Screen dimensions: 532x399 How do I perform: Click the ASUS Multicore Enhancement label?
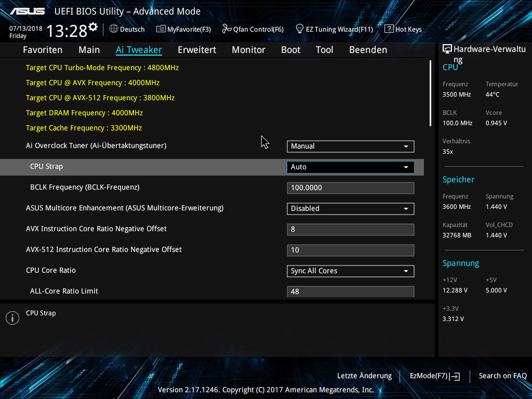(x=125, y=208)
